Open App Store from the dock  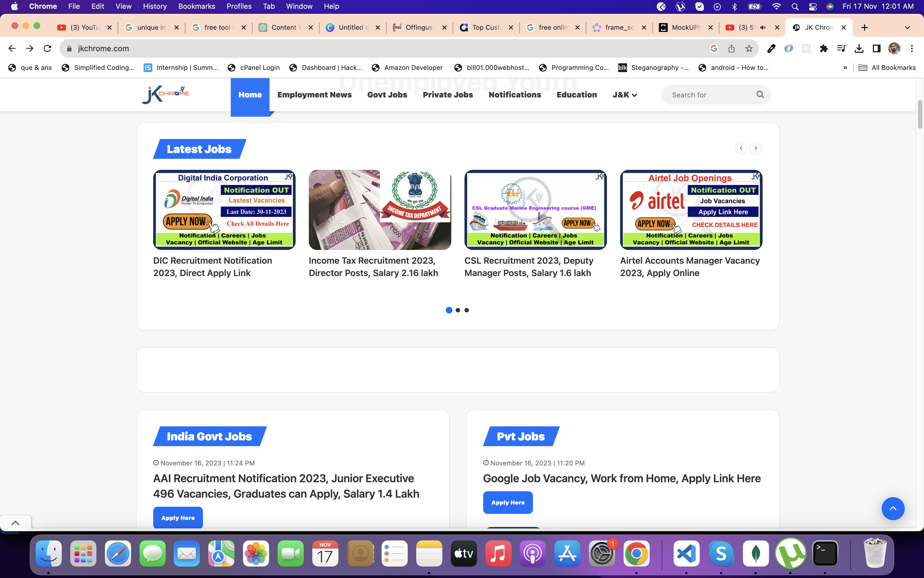(567, 553)
